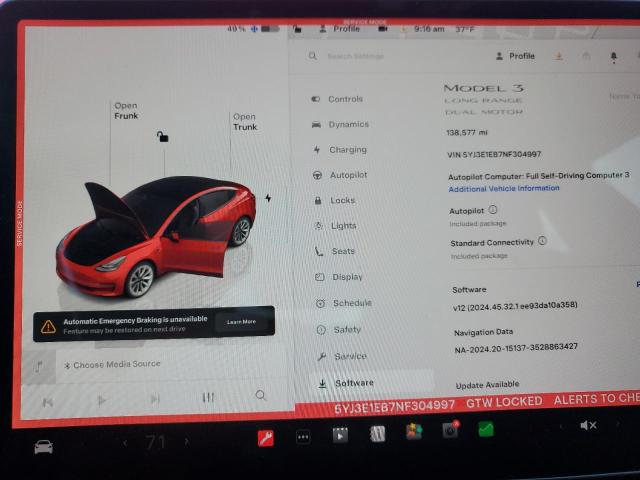Tap the media search magnifier icon
This screenshot has height=480, width=640.
pos(261,395)
